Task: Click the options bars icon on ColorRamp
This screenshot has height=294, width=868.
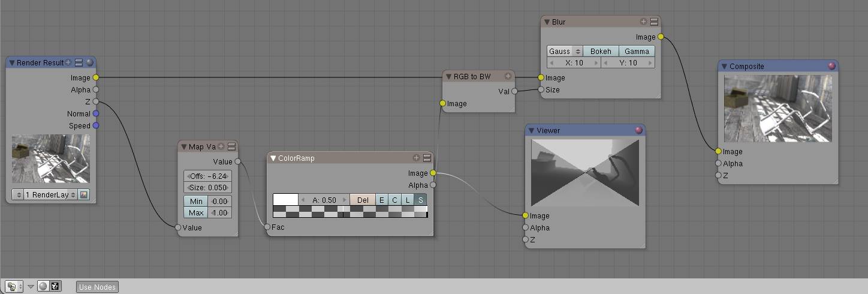Action: (x=427, y=158)
